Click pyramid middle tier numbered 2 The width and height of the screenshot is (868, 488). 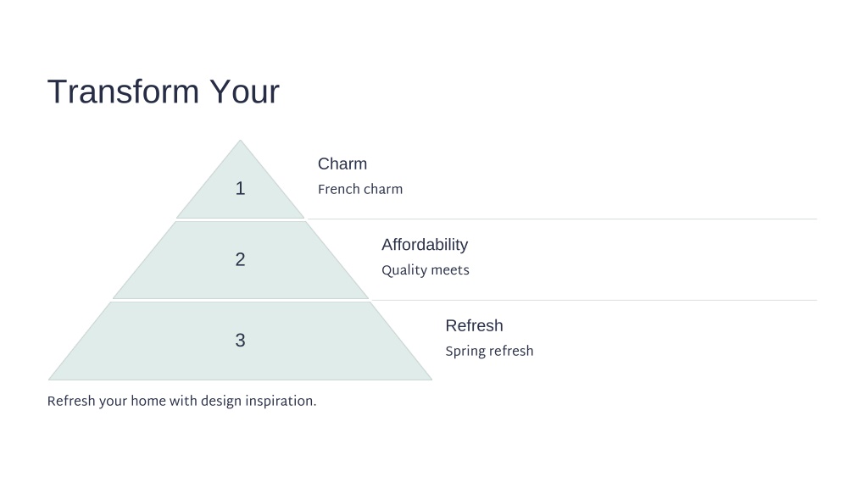pos(240,260)
